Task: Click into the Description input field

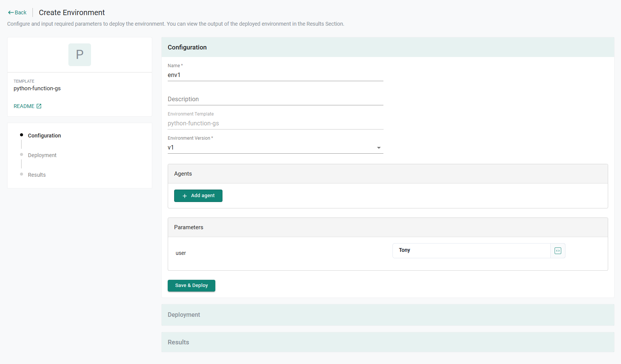Action: (275, 99)
